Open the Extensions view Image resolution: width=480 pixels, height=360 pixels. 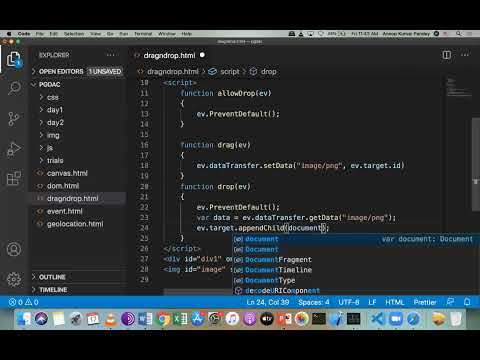14,178
